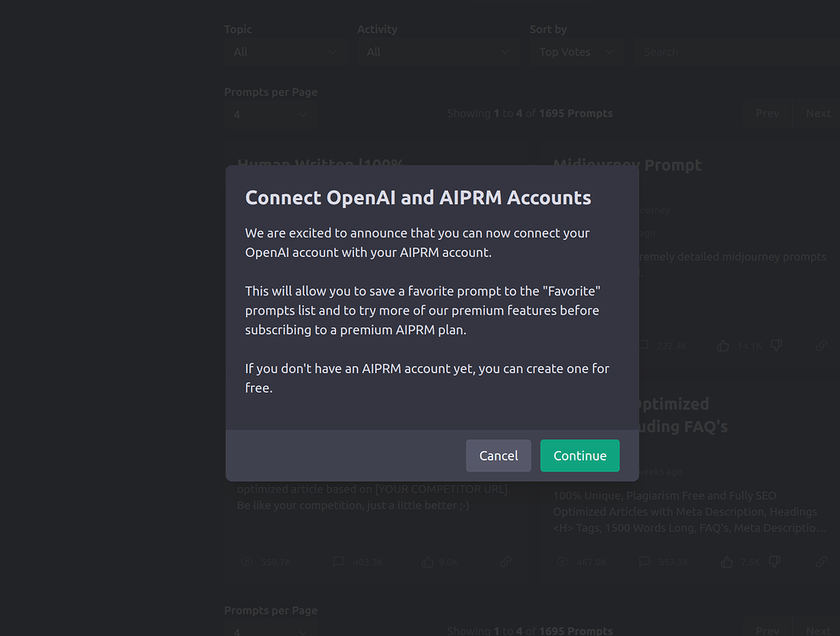Click Continue to connect accounts
The image size is (840, 636).
click(580, 455)
